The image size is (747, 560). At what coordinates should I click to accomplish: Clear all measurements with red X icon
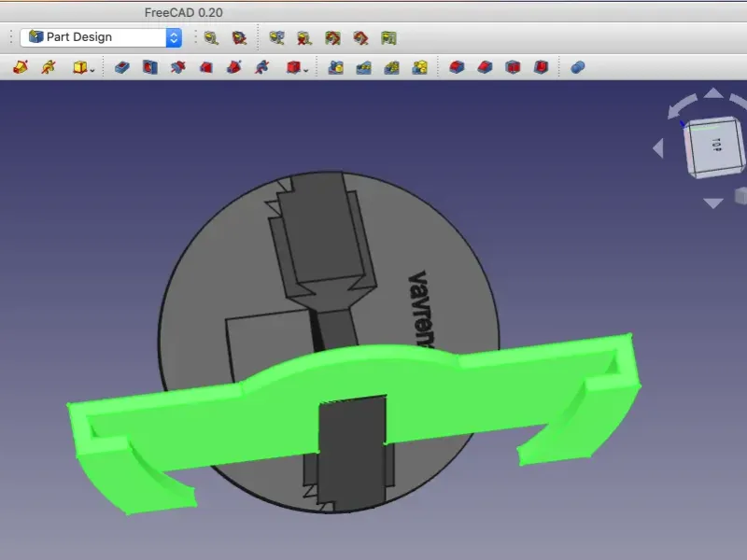point(304,37)
